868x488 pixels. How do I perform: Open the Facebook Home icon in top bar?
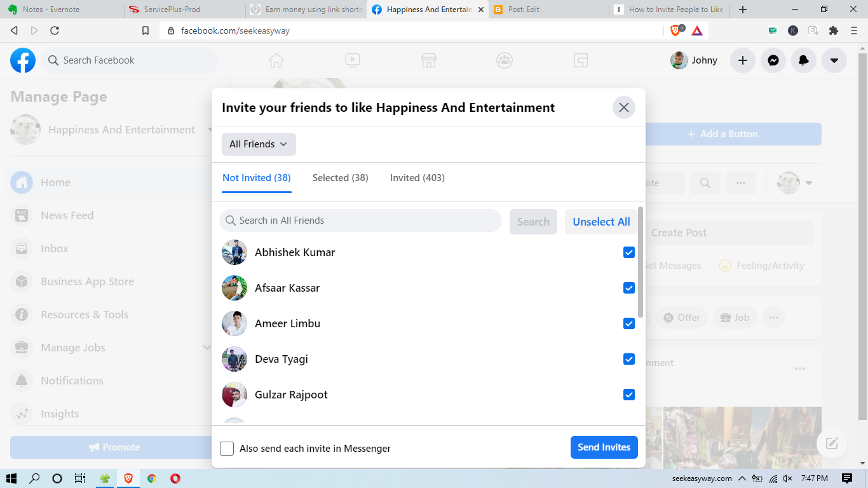pos(276,60)
